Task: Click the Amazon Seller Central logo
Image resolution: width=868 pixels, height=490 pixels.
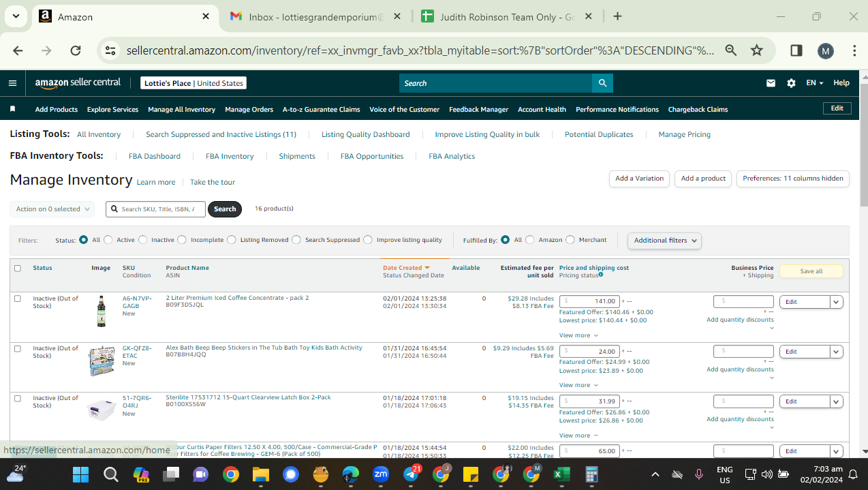Action: point(78,82)
